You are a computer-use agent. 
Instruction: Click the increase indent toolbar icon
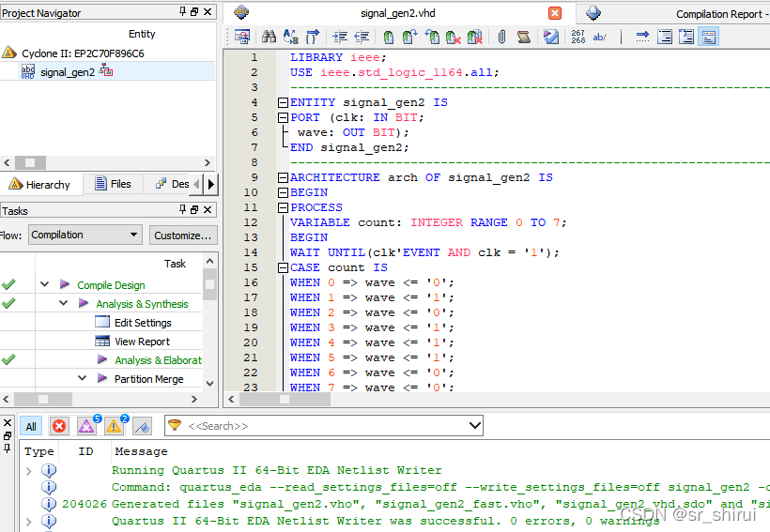(339, 37)
